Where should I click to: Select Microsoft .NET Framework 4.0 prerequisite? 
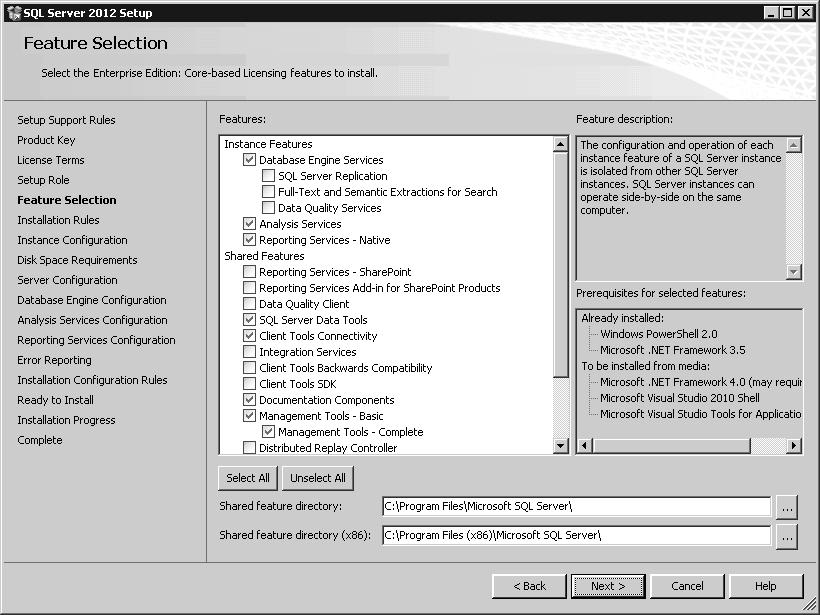[x=700, y=382]
